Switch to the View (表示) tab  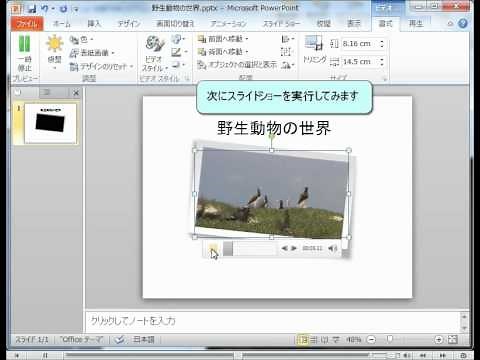354,23
